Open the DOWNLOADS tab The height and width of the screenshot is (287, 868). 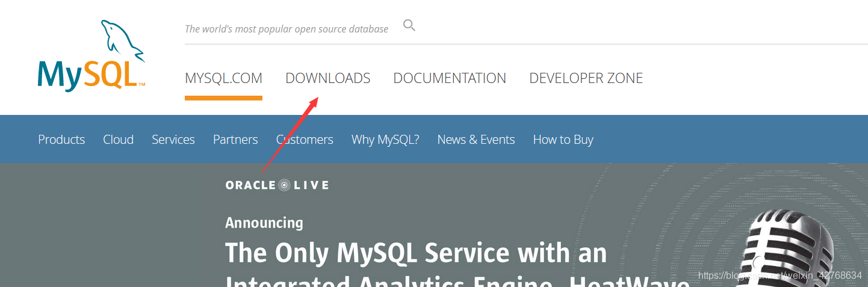point(328,78)
